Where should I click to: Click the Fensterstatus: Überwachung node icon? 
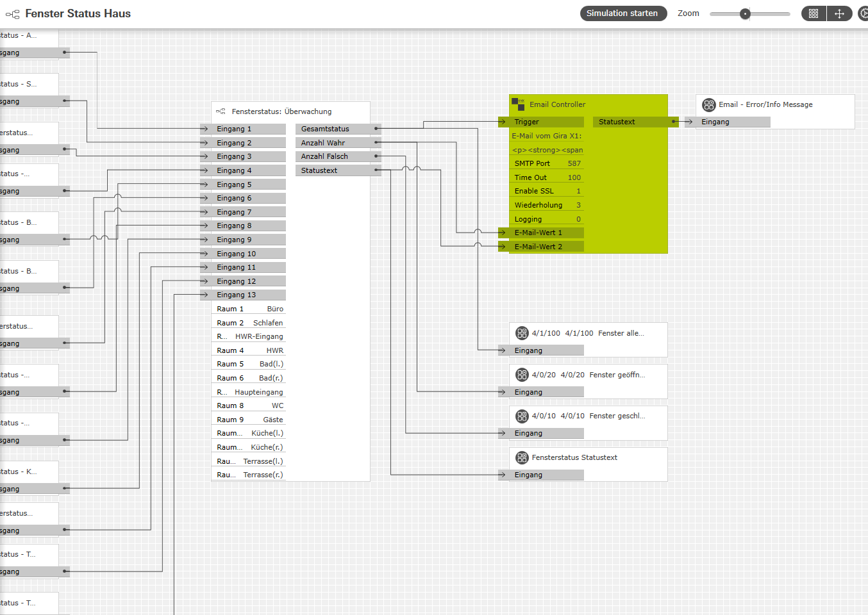(221, 111)
